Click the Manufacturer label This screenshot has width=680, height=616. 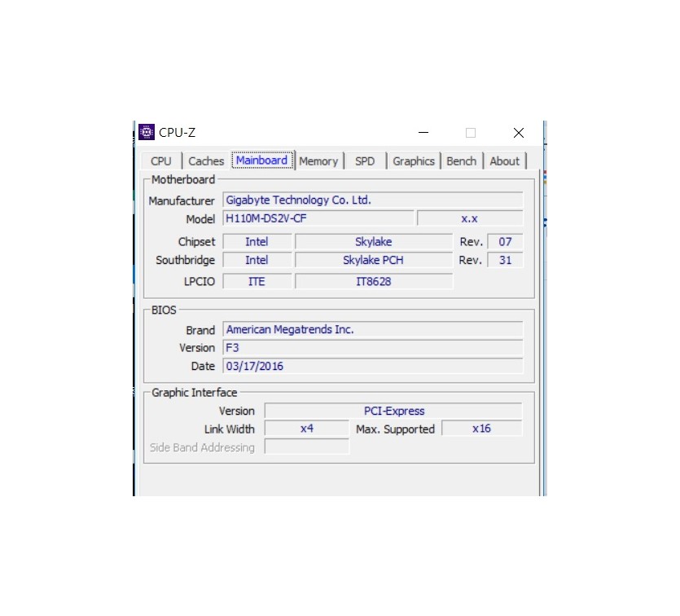(182, 200)
